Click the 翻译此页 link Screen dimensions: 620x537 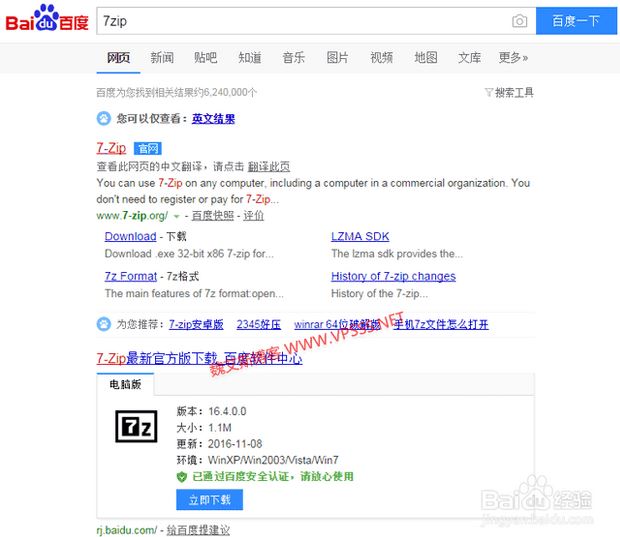268,166
